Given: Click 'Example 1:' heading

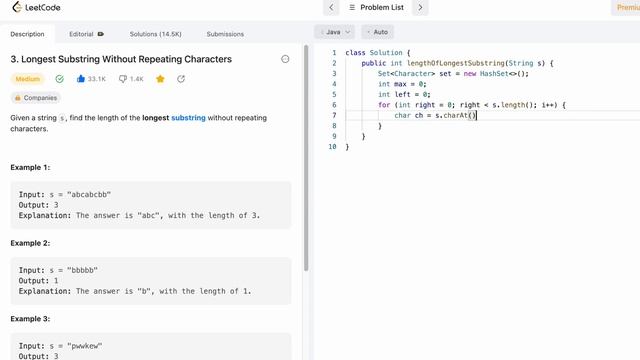Looking at the screenshot, I should pyautogui.click(x=30, y=167).
